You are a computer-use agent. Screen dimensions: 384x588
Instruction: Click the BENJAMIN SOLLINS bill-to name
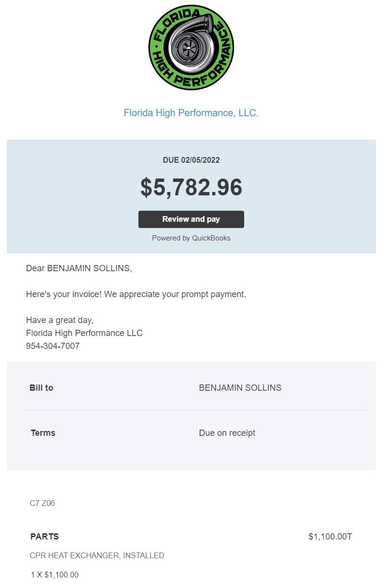(240, 388)
